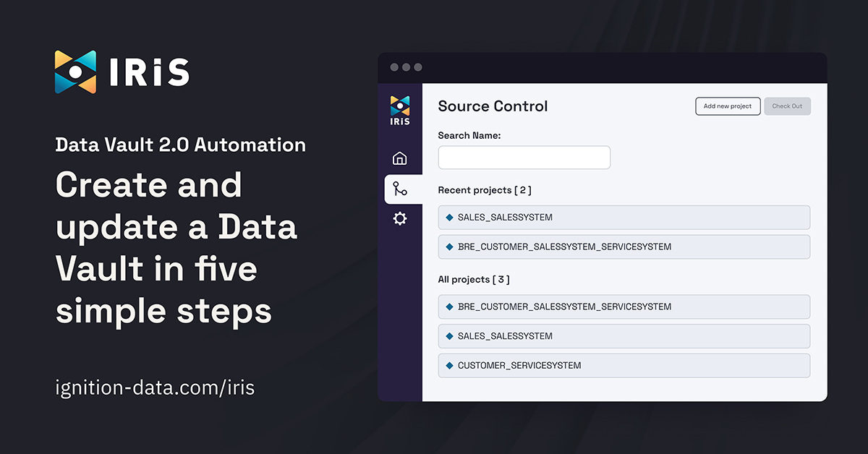Screen dimensions: 868x454
Task: Click inside the Search Name field
Action: click(x=524, y=157)
